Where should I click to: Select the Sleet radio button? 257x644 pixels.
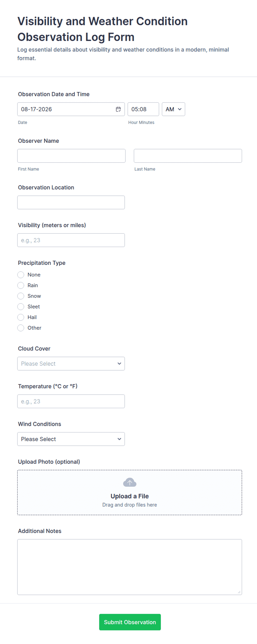point(21,307)
